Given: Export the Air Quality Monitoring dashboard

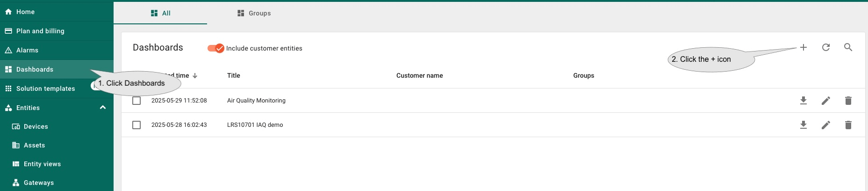Looking at the screenshot, I should point(803,101).
